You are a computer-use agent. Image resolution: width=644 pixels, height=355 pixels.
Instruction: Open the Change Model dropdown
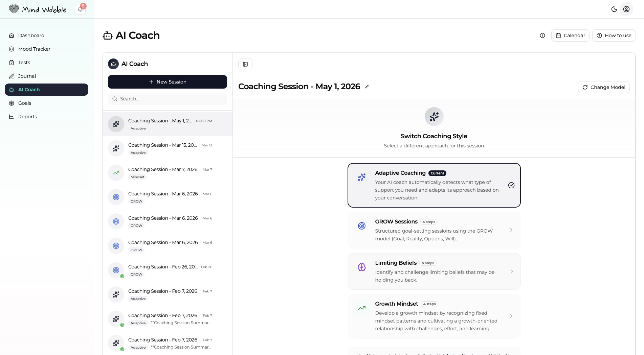click(604, 87)
